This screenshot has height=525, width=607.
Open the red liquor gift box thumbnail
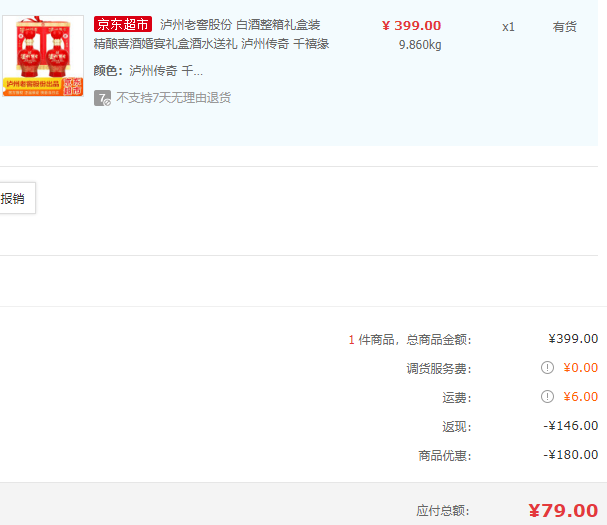43,56
